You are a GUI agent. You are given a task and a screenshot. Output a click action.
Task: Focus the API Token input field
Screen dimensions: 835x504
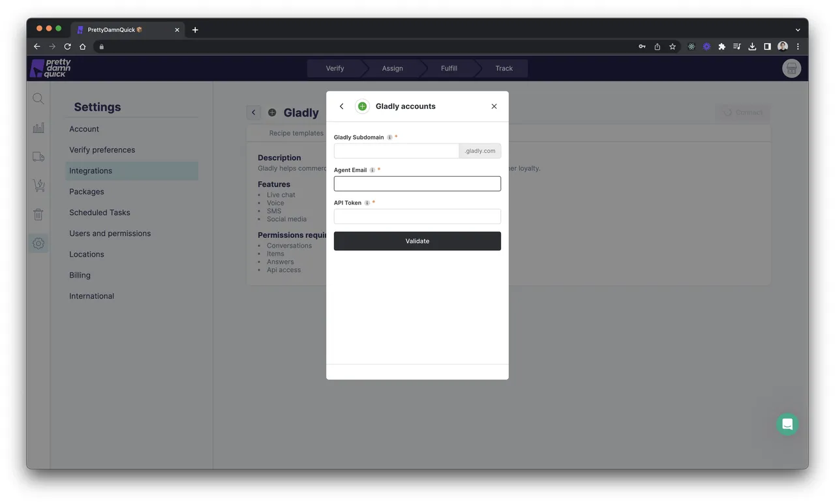pos(417,216)
